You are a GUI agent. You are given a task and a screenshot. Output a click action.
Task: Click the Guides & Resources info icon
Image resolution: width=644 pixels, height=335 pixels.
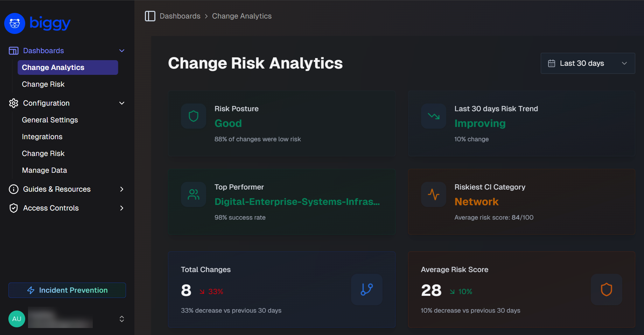pyautogui.click(x=13, y=189)
